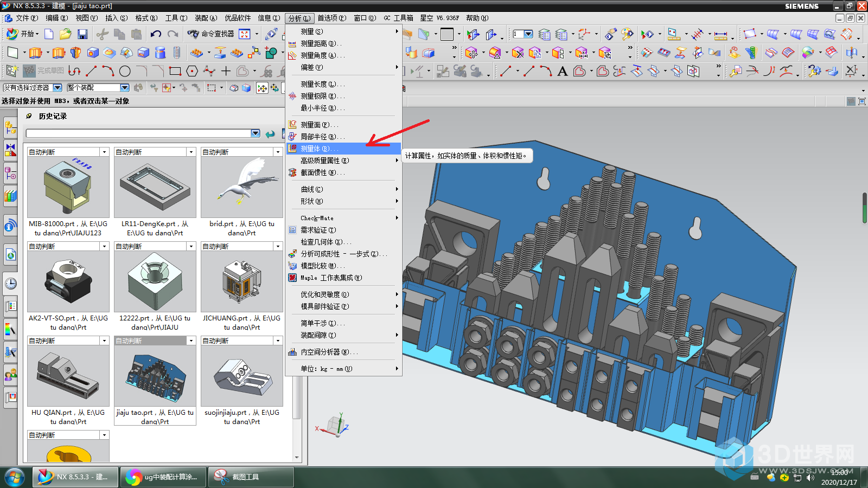Open 自动判断 dropdown above MIB-81000.prt thumbnail
The width and height of the screenshot is (868, 488).
[x=105, y=152]
